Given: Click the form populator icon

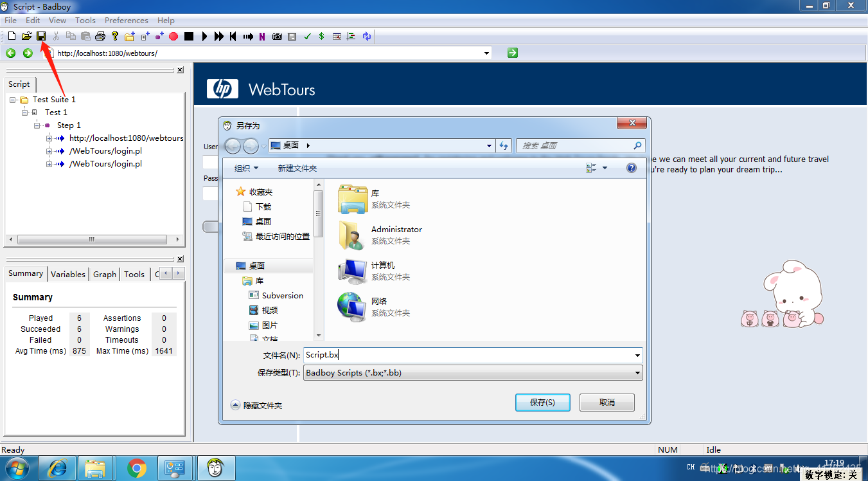Looking at the screenshot, I should coord(292,37).
